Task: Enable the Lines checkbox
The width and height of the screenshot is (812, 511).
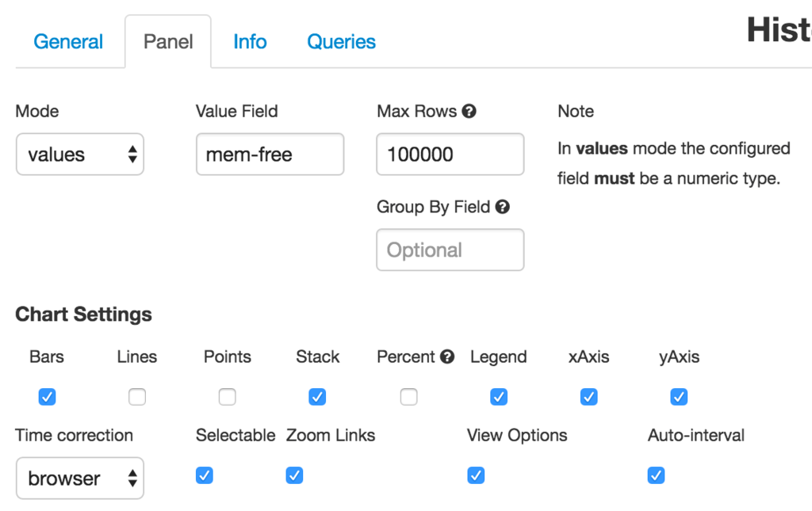Action: pyautogui.click(x=137, y=397)
